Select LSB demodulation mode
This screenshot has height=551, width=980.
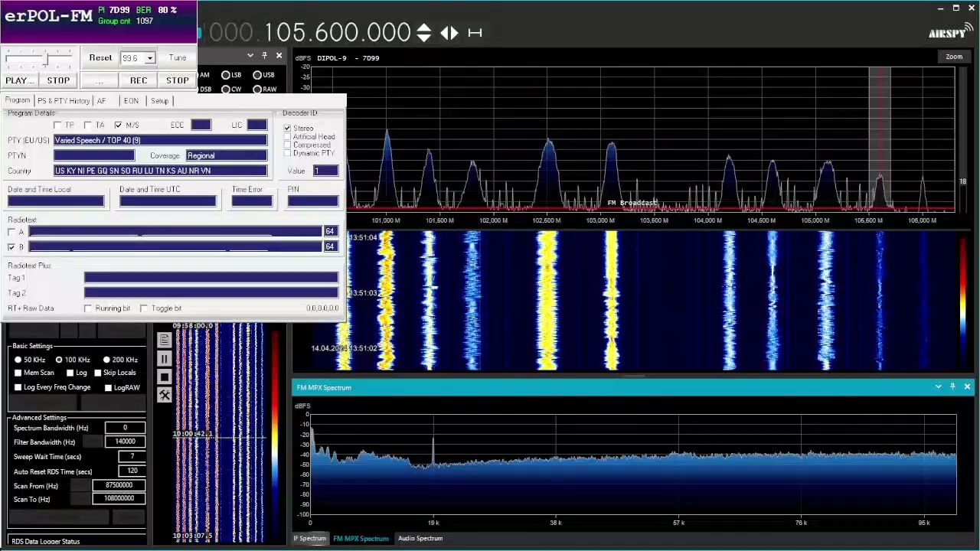pyautogui.click(x=231, y=75)
